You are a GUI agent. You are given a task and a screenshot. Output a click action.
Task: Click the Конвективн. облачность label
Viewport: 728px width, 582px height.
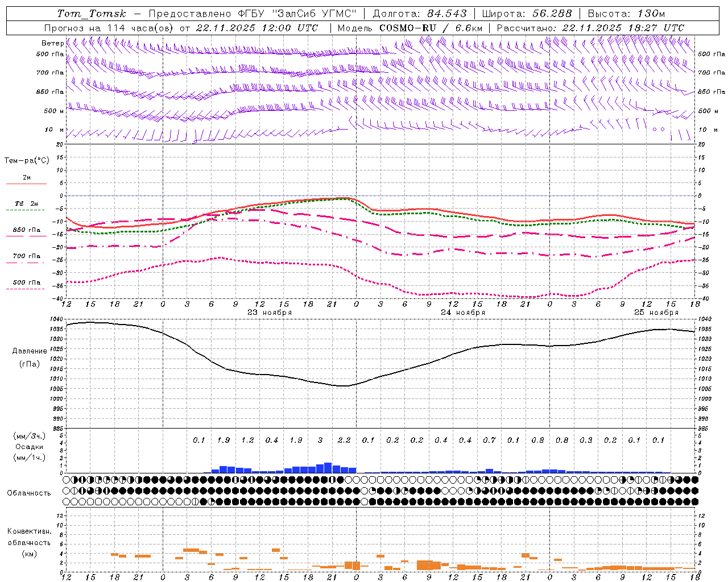(x=29, y=537)
